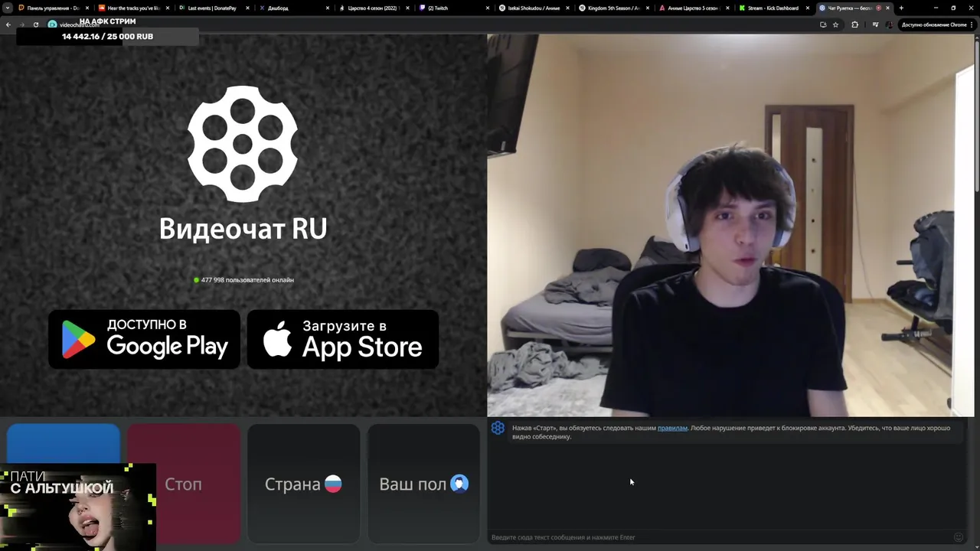Viewport: 980px width, 551px height.
Task: Click the recording indicator on active tab
Action: (878, 8)
